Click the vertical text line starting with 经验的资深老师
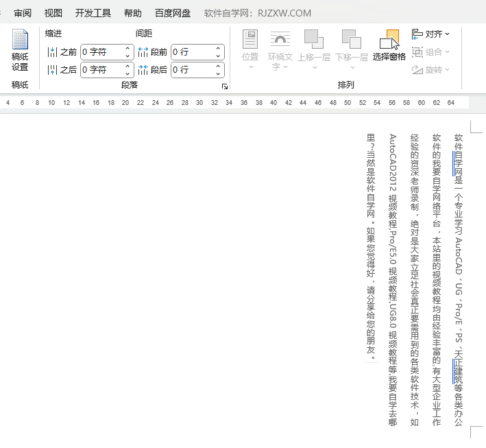The height and width of the screenshot is (448, 486). (x=415, y=280)
